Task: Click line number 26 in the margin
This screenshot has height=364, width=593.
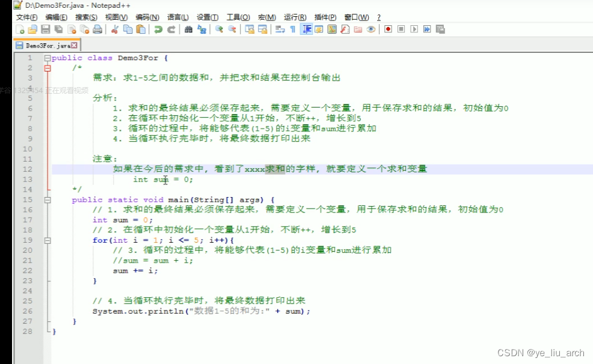Action: click(x=27, y=311)
